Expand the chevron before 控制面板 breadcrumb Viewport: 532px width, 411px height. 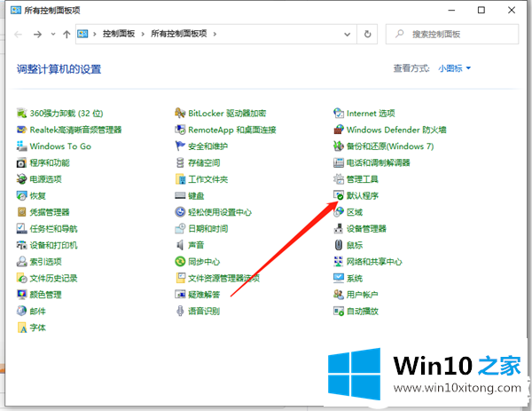(x=95, y=34)
